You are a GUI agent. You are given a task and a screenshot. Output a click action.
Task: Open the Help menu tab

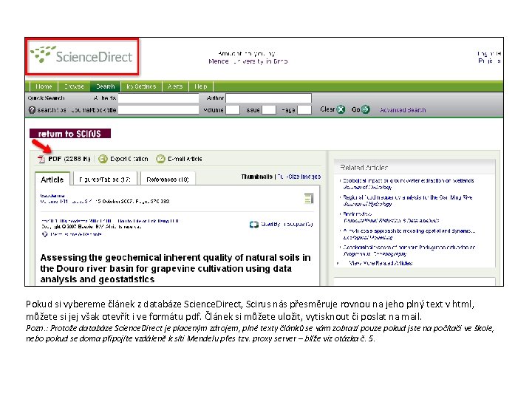200,86
